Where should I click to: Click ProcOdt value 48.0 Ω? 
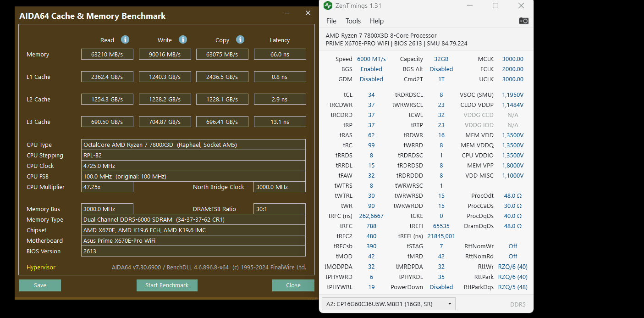512,195
